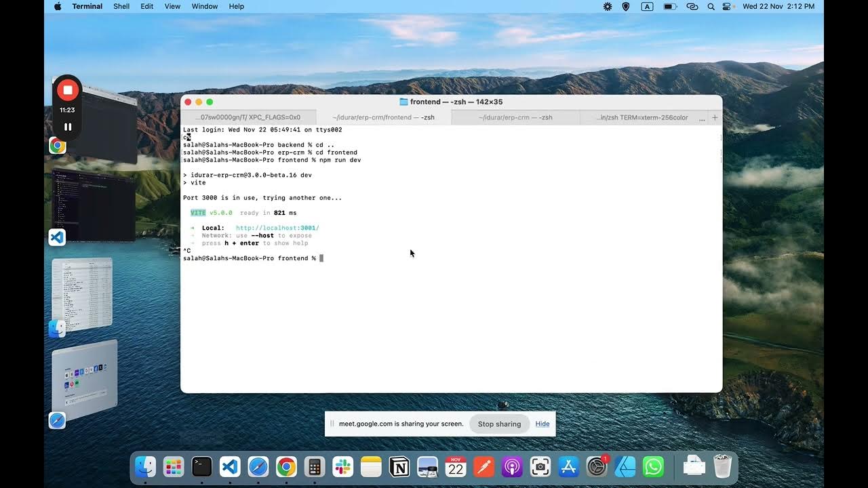868x488 pixels.
Task: Open the Edit menu
Action: 147,6
